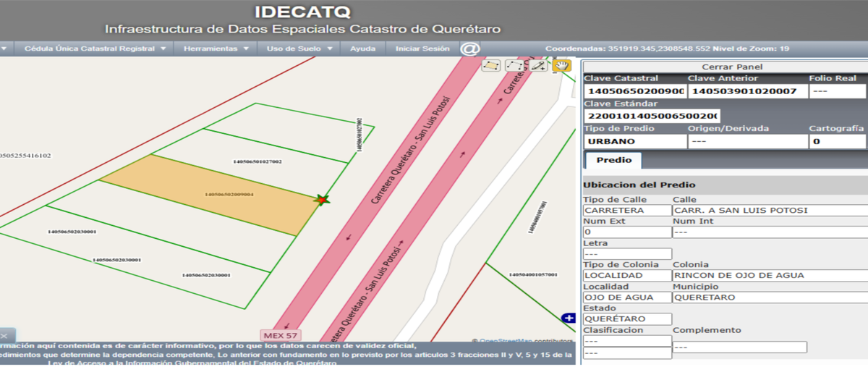Click the Estado QUERÉTARO field

tap(627, 319)
